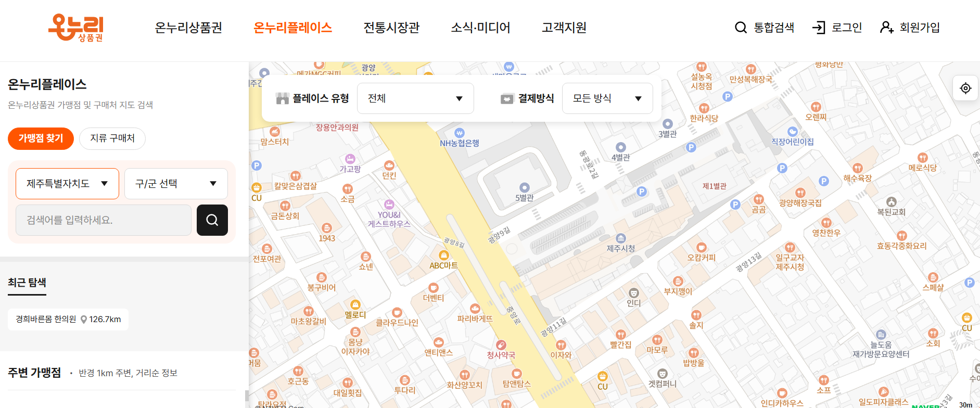Select the 가맹점 찾기 tab

coord(41,138)
